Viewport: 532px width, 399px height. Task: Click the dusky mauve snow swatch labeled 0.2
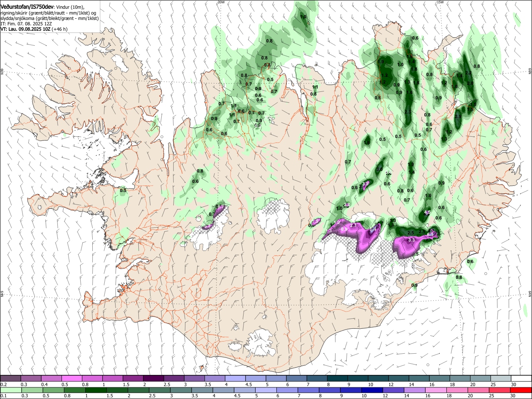tap(10, 378)
